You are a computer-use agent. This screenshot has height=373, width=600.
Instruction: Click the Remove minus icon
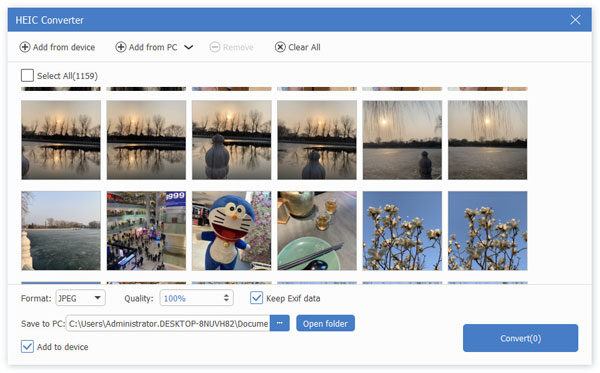215,47
